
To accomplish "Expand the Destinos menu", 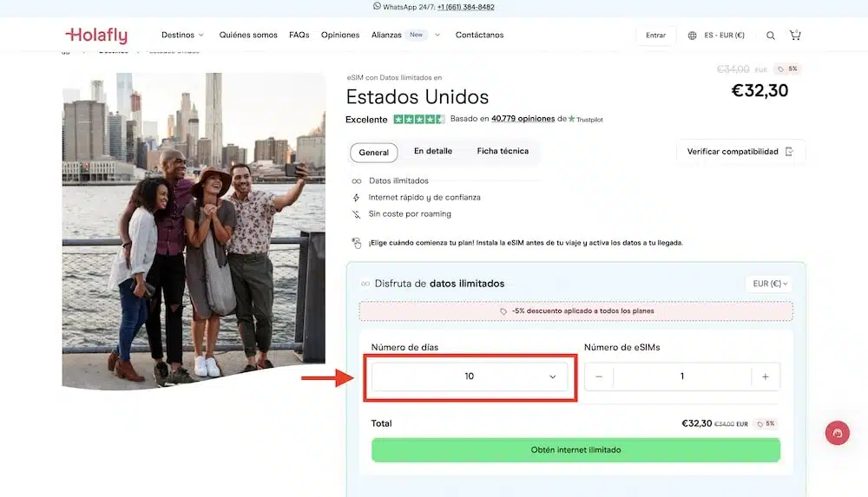I will 182,35.
